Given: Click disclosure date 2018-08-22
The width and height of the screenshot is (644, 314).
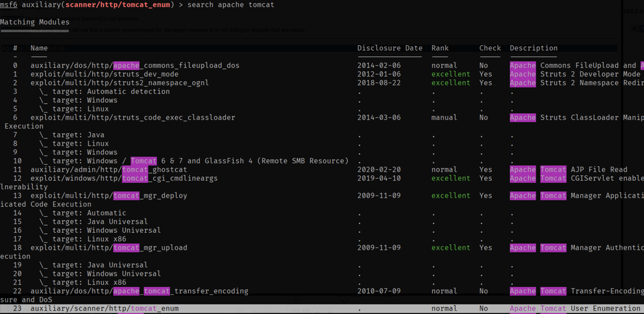Looking at the screenshot, I should pos(379,83).
